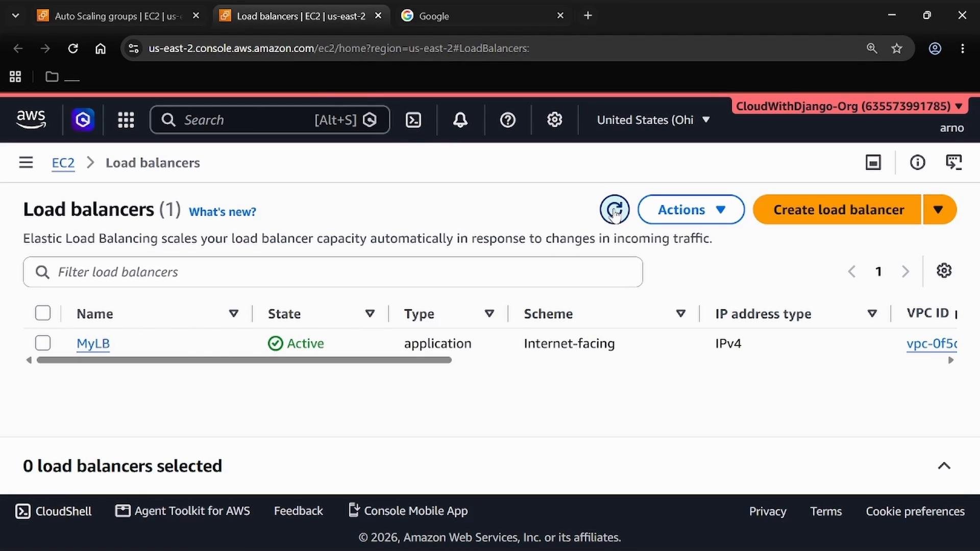980x551 pixels.
Task: Open the What's new? link
Action: (x=223, y=212)
